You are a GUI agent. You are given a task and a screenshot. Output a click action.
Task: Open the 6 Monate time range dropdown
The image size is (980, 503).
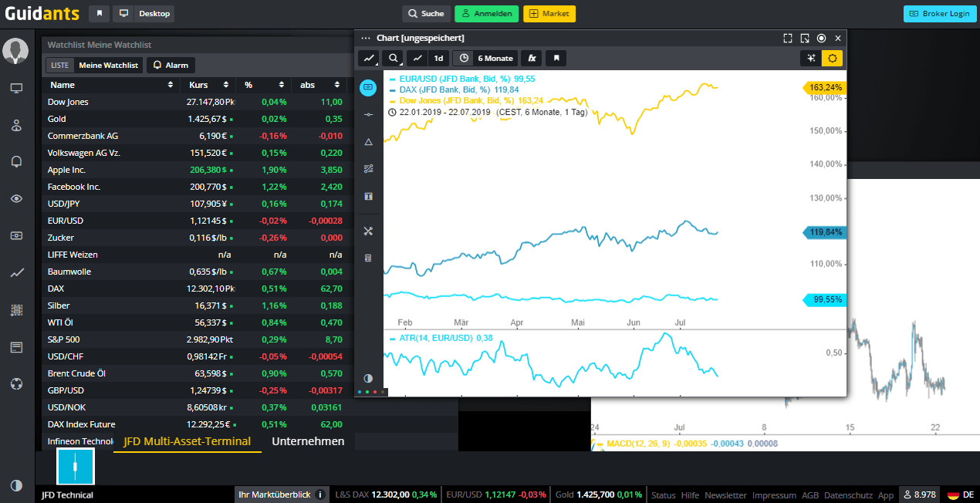[485, 58]
